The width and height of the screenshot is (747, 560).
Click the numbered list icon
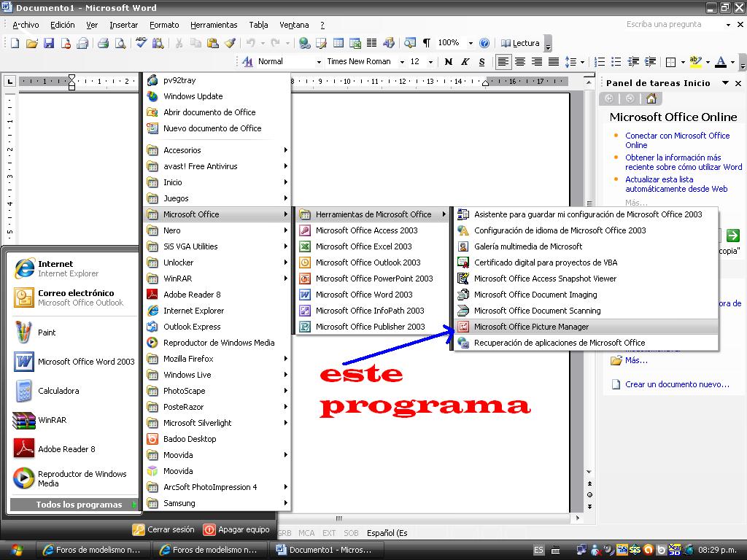pos(600,61)
